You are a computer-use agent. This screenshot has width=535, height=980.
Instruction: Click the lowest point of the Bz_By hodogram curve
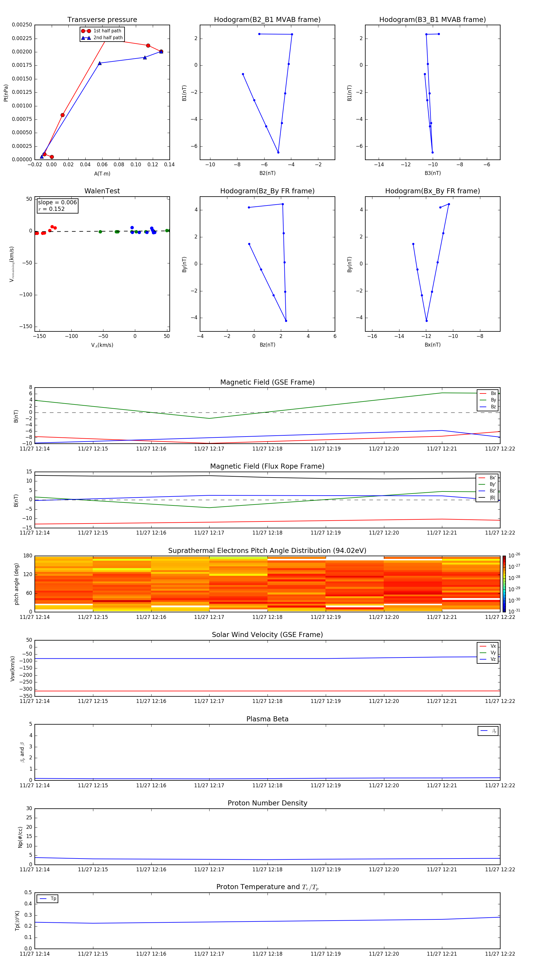(x=286, y=321)
